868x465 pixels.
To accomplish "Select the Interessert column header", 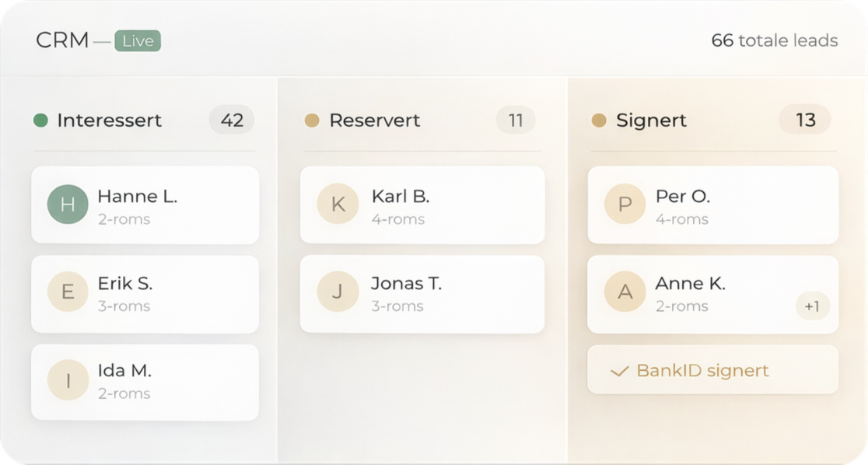I will [x=109, y=121].
